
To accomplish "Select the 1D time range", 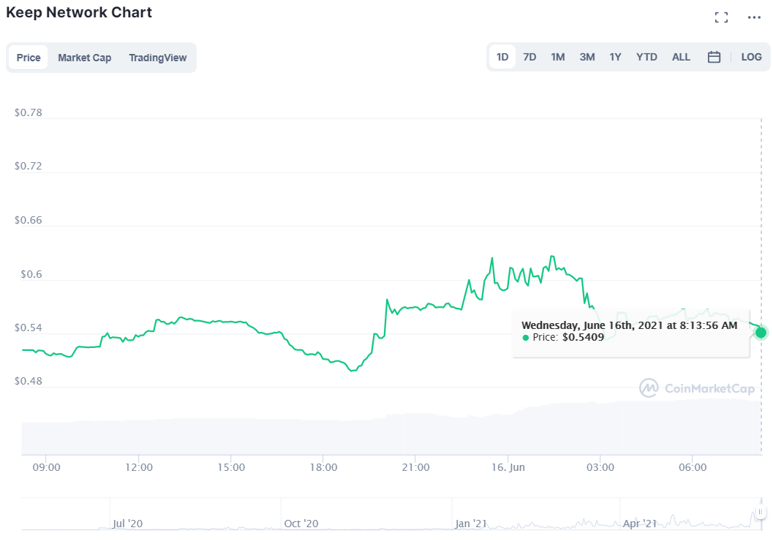I will pyautogui.click(x=502, y=57).
